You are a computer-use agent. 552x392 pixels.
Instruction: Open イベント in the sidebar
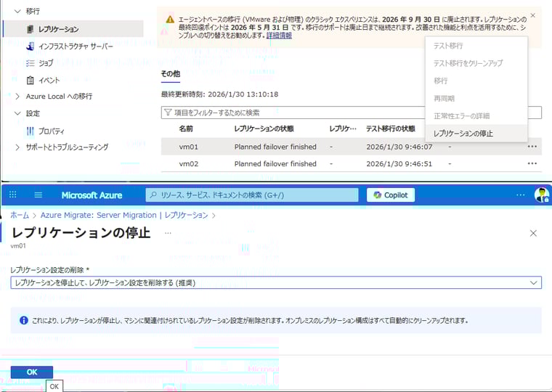[x=49, y=81]
